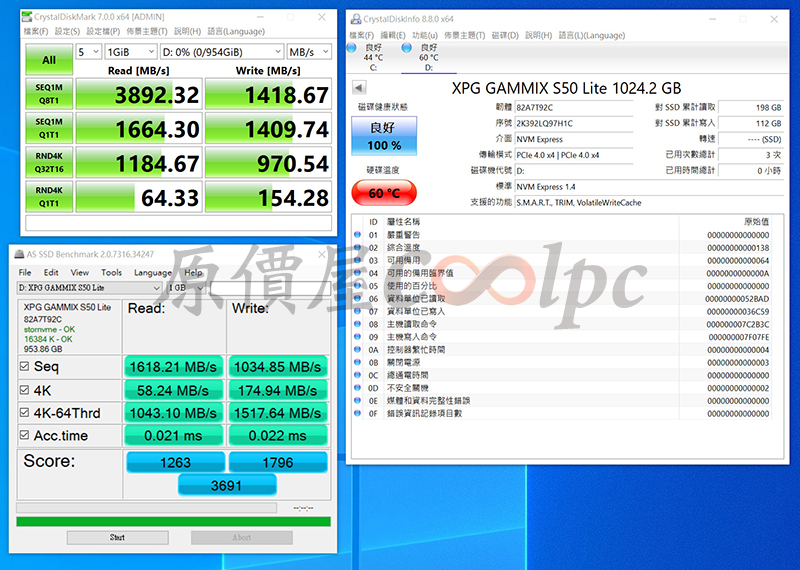Click status dot for attribute 02

click(357, 248)
